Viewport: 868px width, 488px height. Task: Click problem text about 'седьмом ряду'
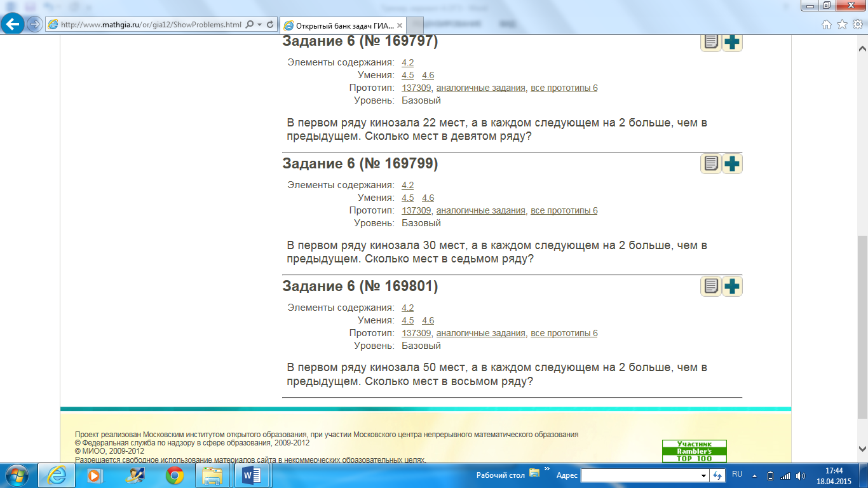pos(497,252)
